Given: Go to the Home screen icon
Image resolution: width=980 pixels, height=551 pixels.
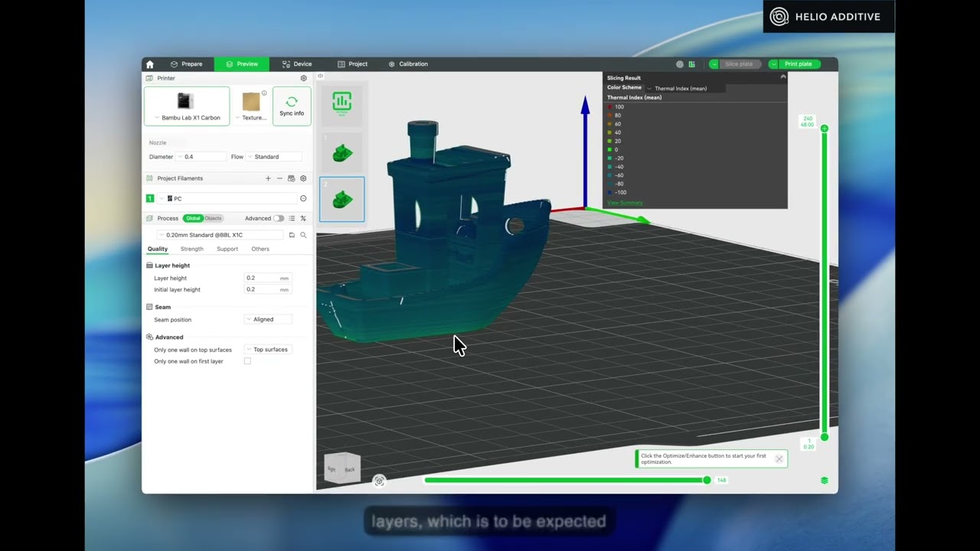Looking at the screenshot, I should pyautogui.click(x=150, y=64).
